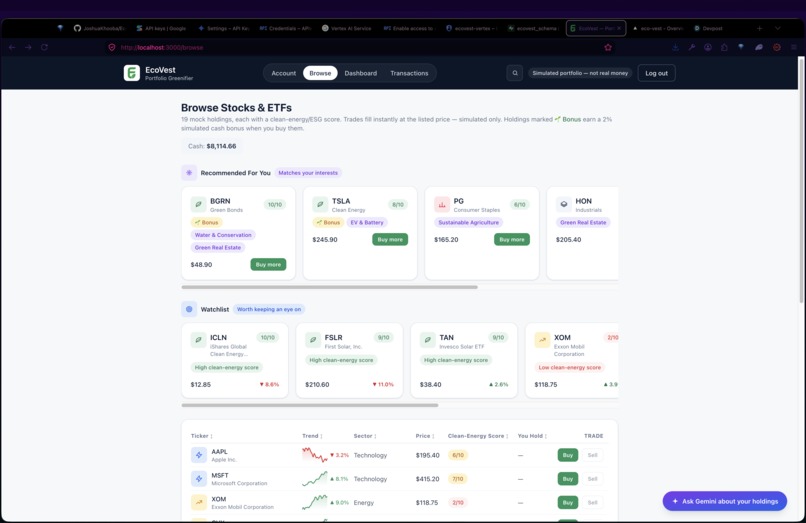Image resolution: width=806 pixels, height=523 pixels.
Task: Sort table by Price column
Action: (x=425, y=436)
